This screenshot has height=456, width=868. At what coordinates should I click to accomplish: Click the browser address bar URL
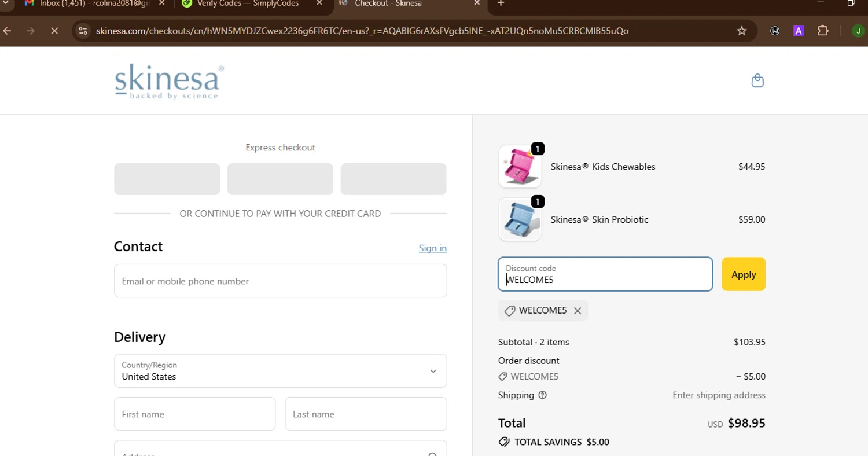click(x=362, y=31)
